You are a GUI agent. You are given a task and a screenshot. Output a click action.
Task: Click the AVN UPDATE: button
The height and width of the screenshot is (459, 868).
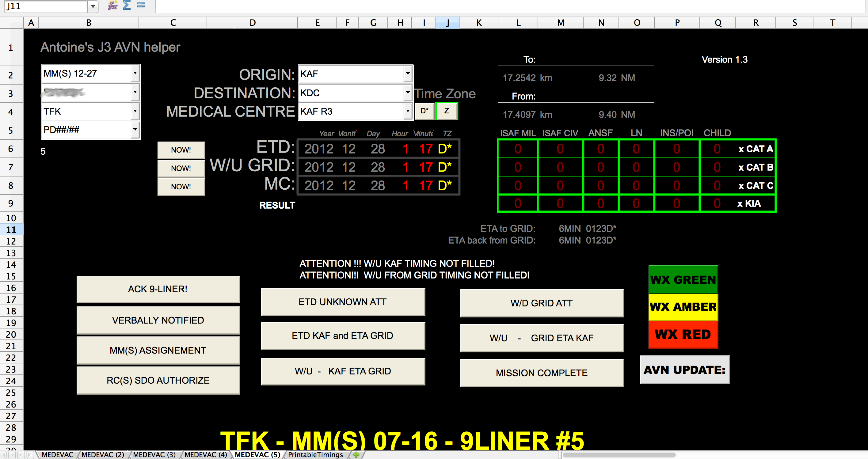point(685,370)
